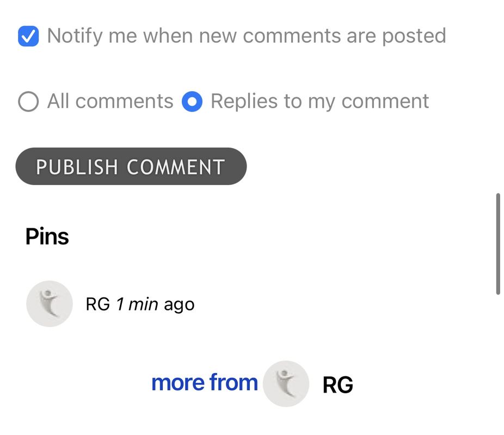Click the Pins section heading
Viewport: 504px width, 435px height.
point(47,237)
